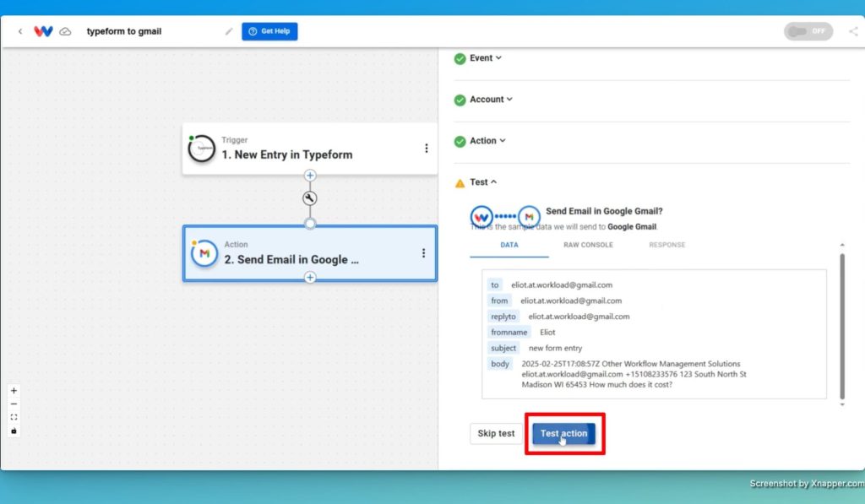This screenshot has width=865, height=504.
Task: Select the New Entry in Typeform trigger
Action: [310, 149]
